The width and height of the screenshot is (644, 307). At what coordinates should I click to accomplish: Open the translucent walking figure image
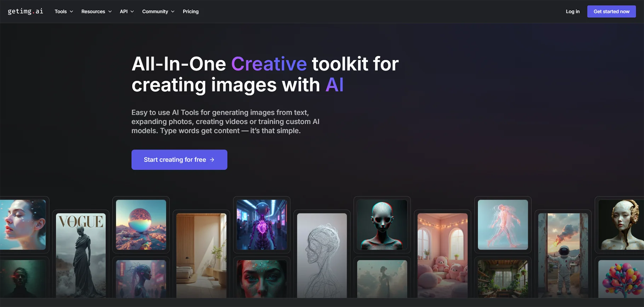[503, 225]
